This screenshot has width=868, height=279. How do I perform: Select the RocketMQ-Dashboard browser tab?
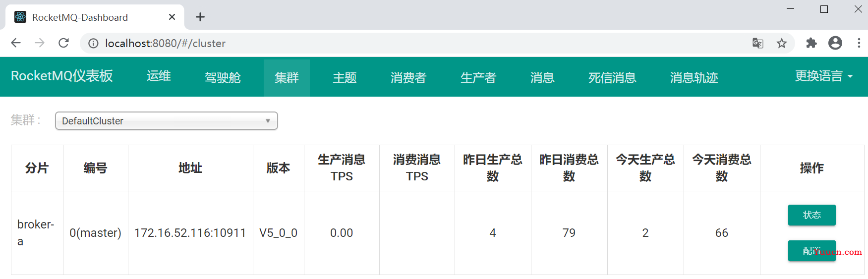(94, 17)
